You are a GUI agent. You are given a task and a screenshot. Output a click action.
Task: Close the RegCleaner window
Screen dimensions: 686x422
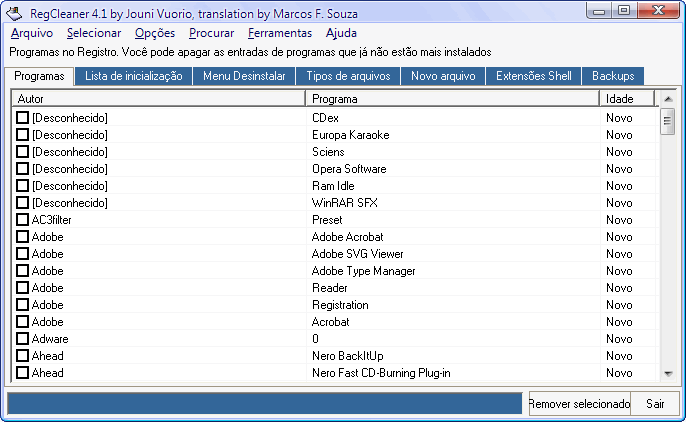[658, 10]
